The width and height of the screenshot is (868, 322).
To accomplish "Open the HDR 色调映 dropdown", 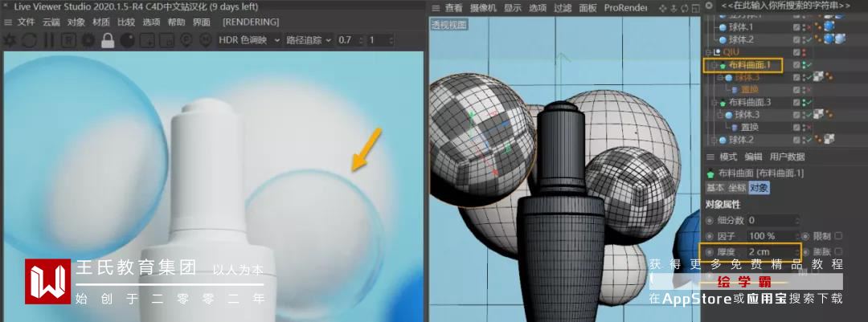I will 249,40.
